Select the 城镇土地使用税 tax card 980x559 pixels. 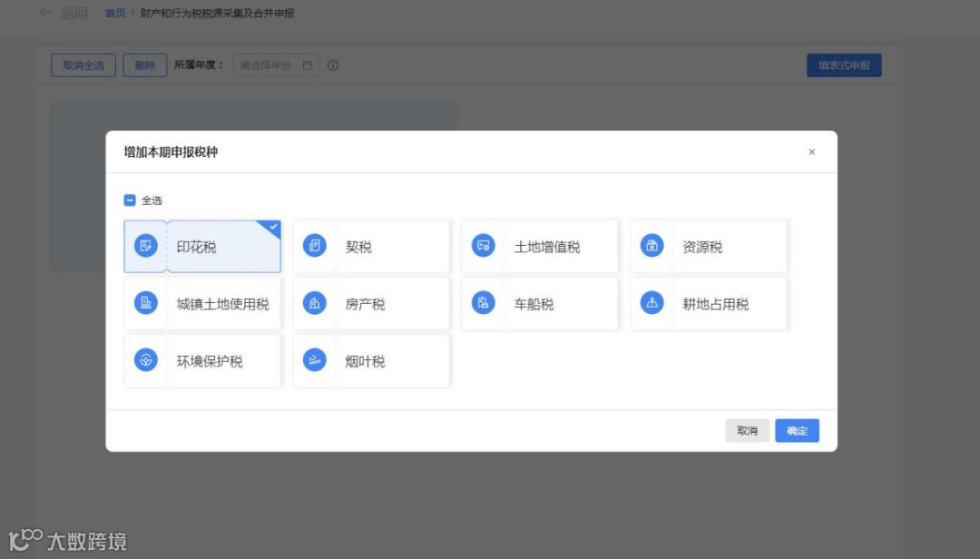202,304
